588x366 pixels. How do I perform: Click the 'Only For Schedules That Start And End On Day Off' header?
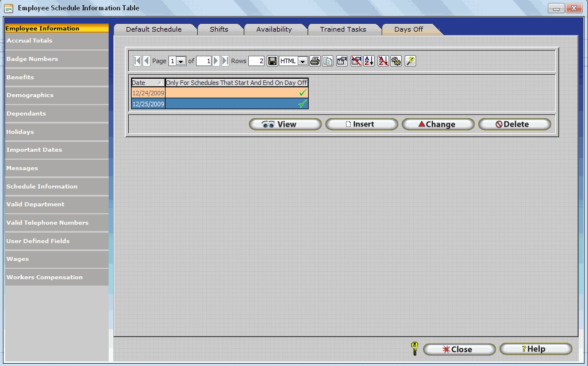tap(237, 83)
